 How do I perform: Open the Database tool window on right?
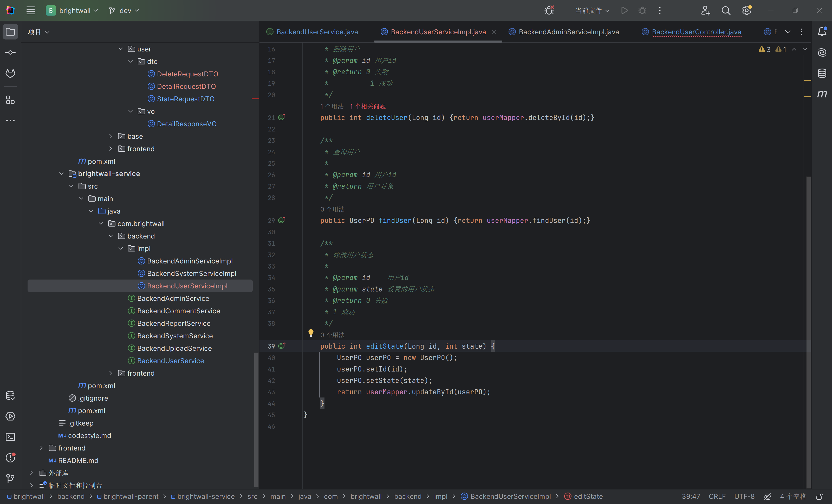822,73
